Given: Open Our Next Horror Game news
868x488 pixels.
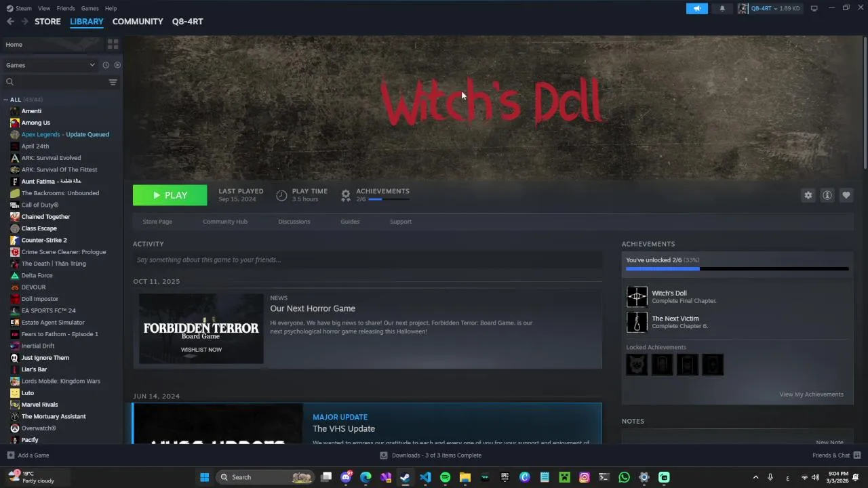Looking at the screenshot, I should tap(313, 308).
